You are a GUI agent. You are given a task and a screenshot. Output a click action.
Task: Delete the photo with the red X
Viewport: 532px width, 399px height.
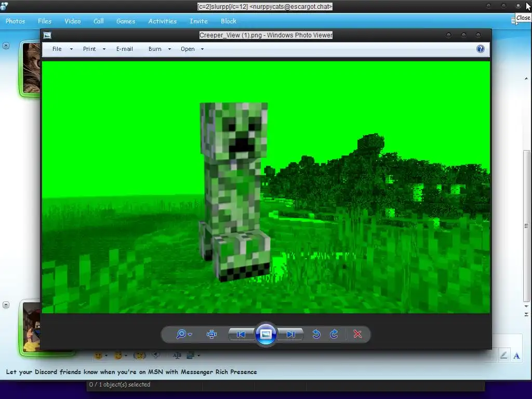[357, 334]
